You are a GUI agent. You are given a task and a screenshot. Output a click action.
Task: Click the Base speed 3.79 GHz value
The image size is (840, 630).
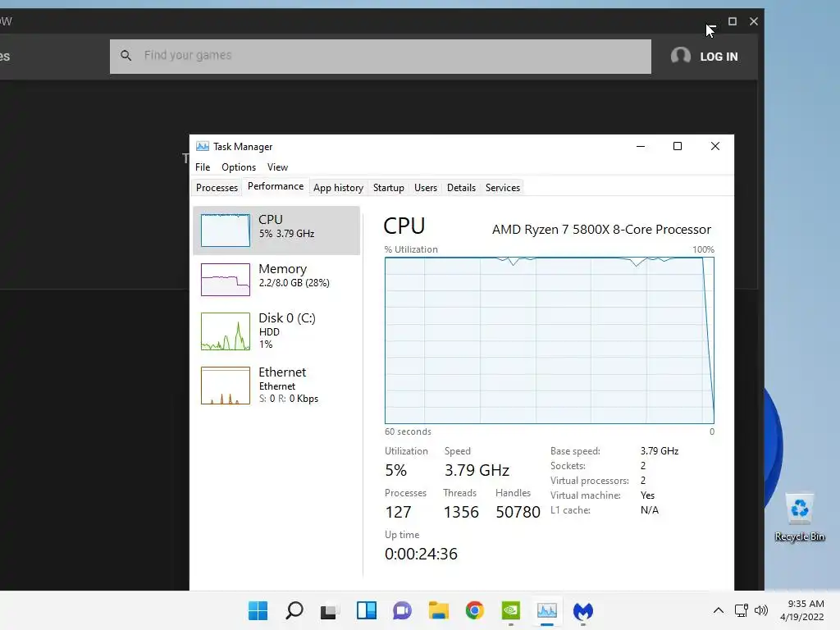(x=660, y=451)
